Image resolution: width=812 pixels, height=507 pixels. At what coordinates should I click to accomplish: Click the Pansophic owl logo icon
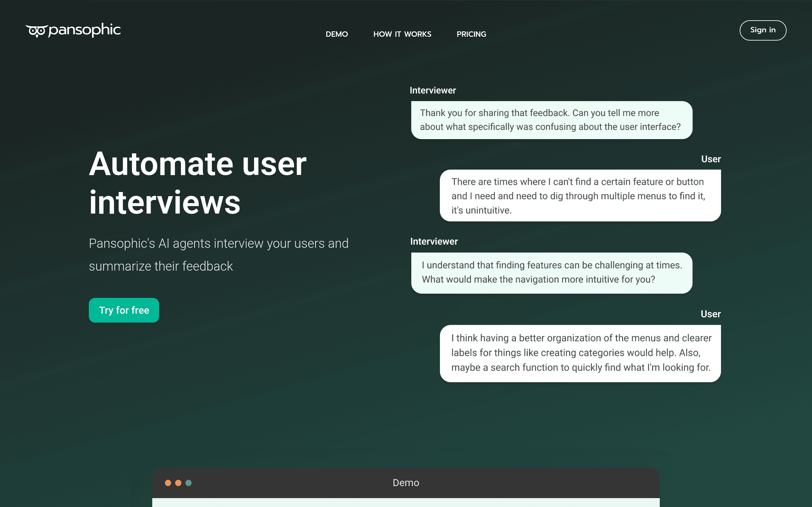[36, 31]
